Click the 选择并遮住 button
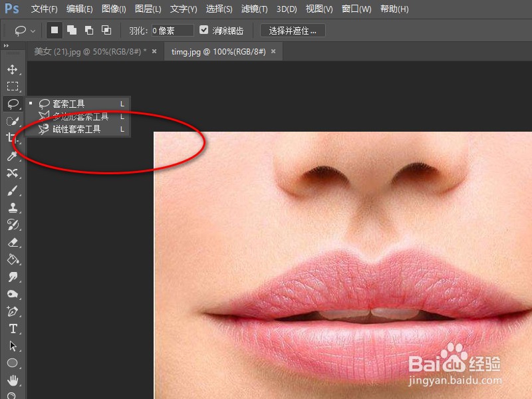532x399 pixels. click(293, 31)
